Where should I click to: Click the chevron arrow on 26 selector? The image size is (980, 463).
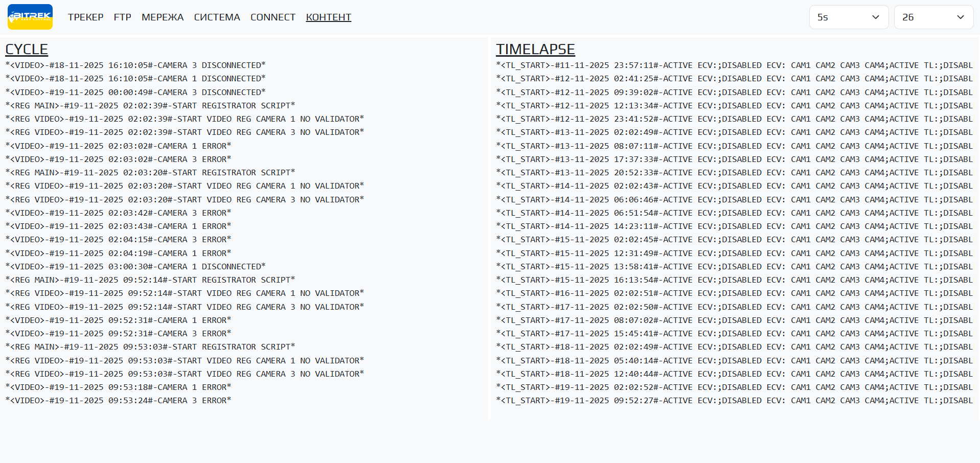pyautogui.click(x=961, y=17)
